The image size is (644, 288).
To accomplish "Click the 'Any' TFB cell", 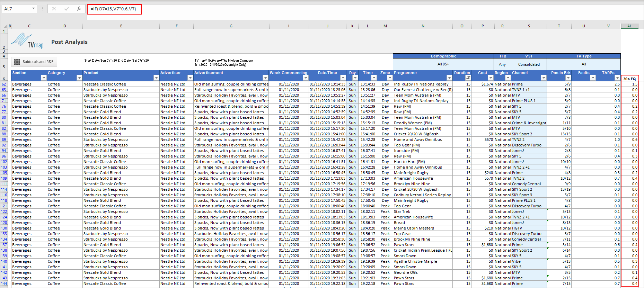I will point(502,64).
